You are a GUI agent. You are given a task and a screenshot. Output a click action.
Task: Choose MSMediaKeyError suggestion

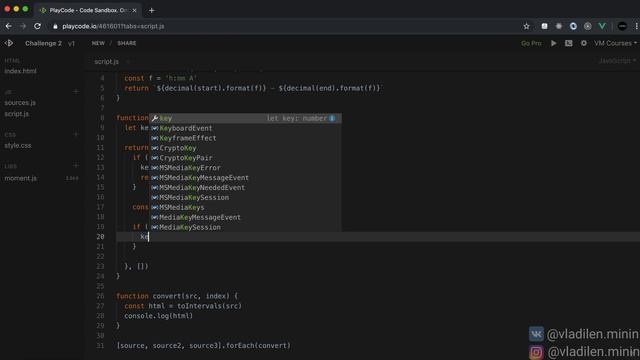245,168
